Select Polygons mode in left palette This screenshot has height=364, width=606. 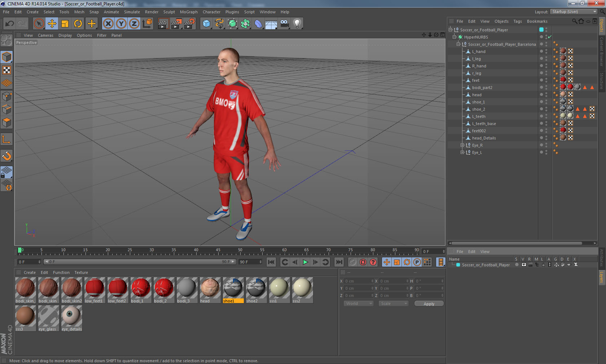click(x=6, y=123)
